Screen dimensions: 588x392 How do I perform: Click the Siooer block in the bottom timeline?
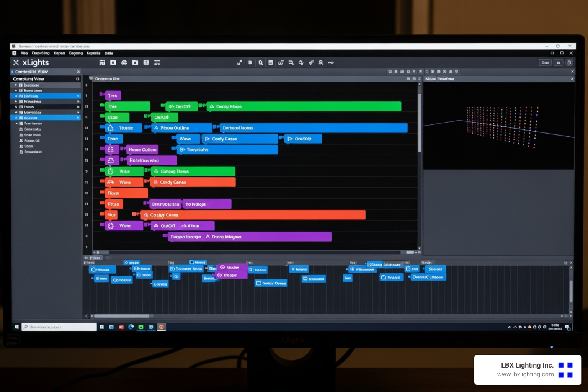pos(436,269)
